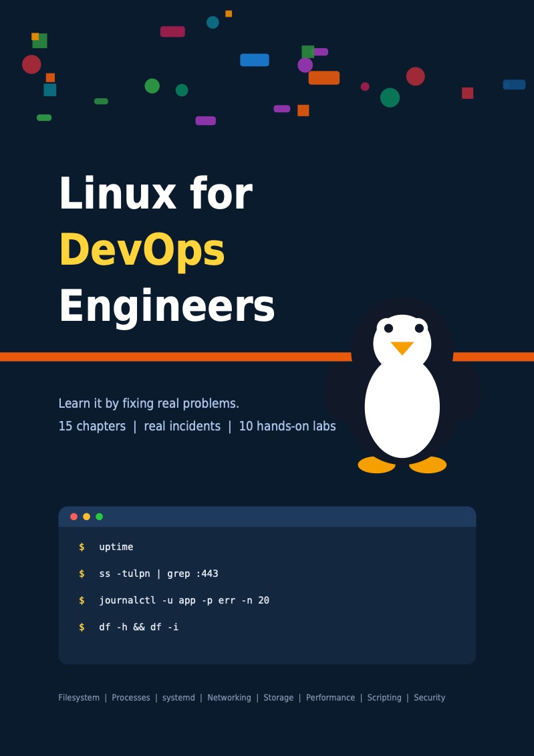534x756 pixels.
Task: Click the "ss -tulpn | grep :443" command
Action: coord(158,574)
